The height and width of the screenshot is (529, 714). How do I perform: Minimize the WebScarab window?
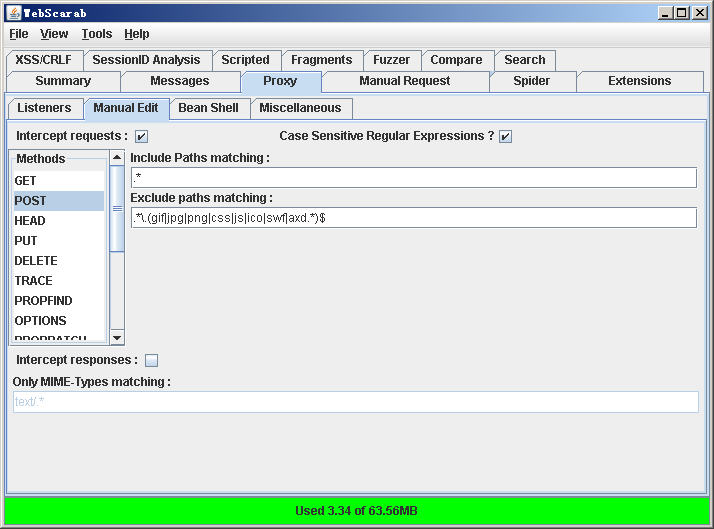coord(666,13)
